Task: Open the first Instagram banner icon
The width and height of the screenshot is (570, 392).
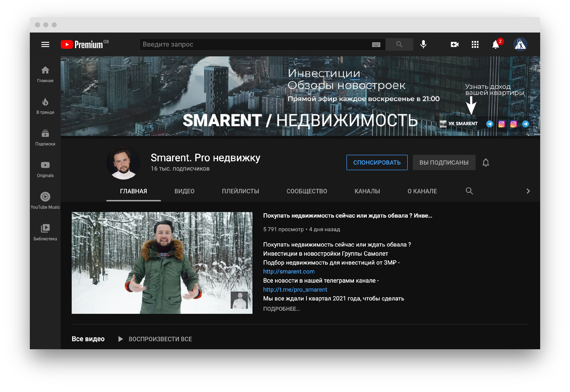Action: pos(501,124)
